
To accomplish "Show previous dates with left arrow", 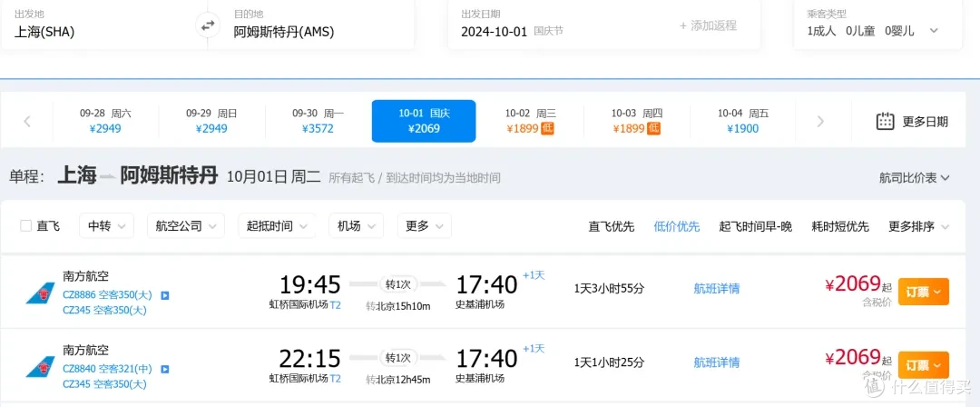I will pos(27,122).
